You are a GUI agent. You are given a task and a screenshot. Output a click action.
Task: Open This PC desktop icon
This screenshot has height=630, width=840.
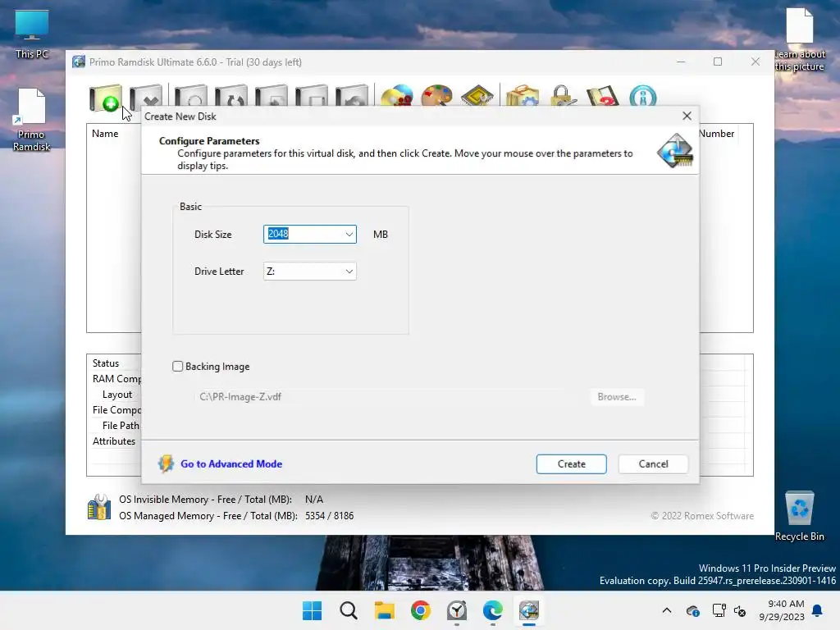pos(32,34)
